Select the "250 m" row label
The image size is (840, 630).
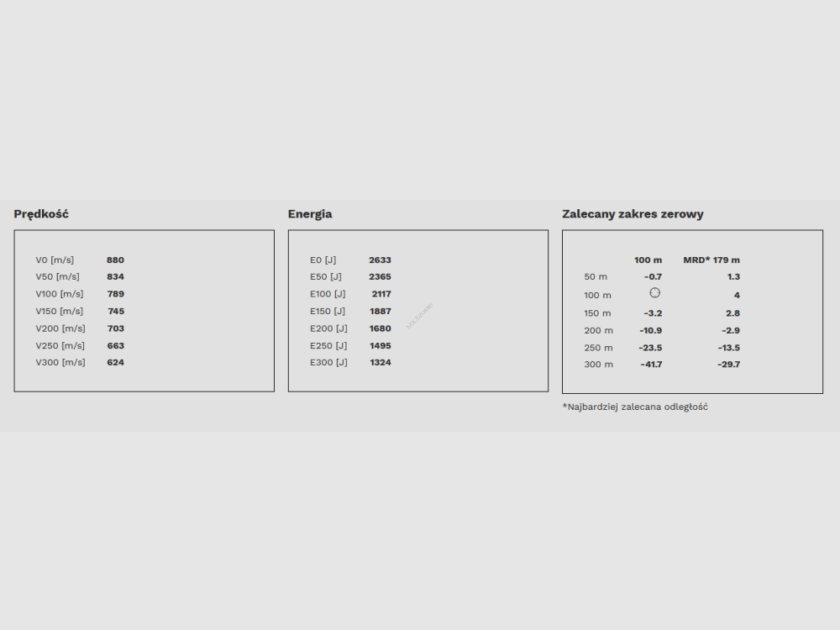598,349
